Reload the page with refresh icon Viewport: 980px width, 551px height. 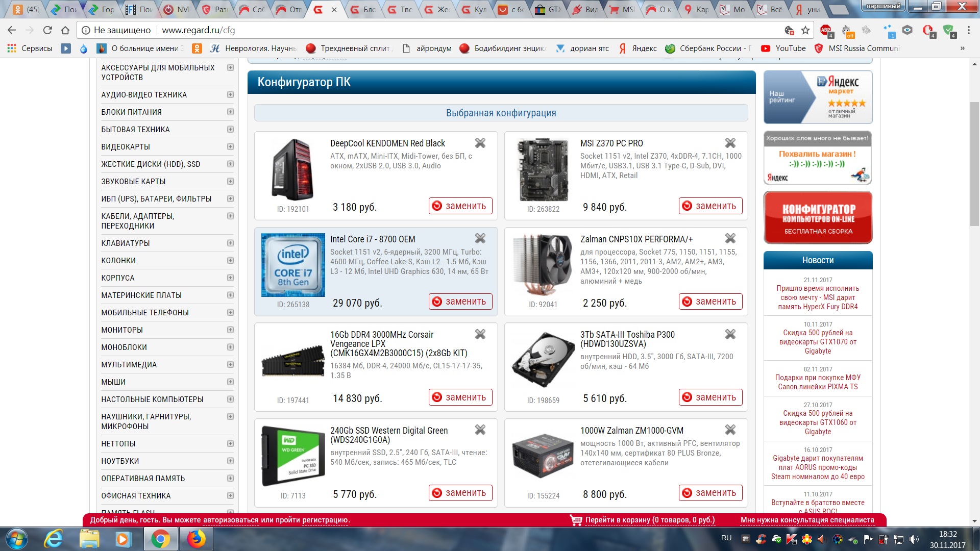pos(47,30)
